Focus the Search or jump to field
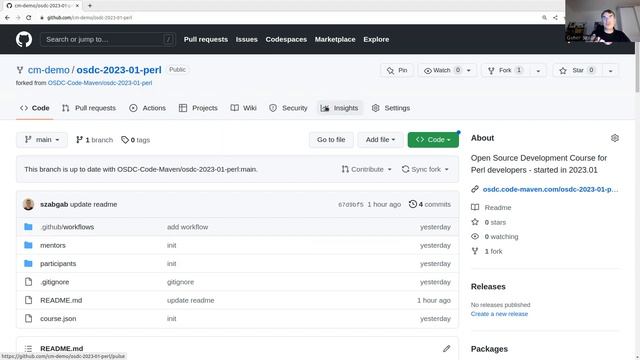 pyautogui.click(x=108, y=40)
